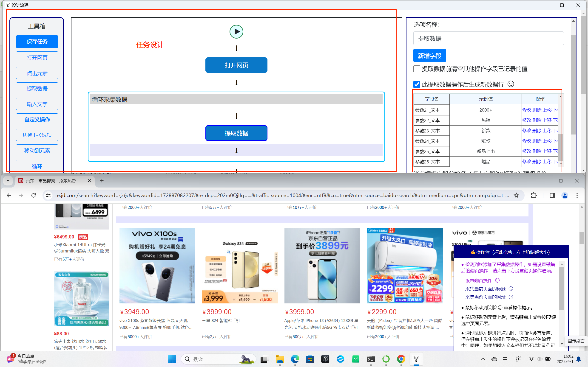The height and width of the screenshot is (367, 588).
Task: Go back in the Chrome browser
Action: 9,195
